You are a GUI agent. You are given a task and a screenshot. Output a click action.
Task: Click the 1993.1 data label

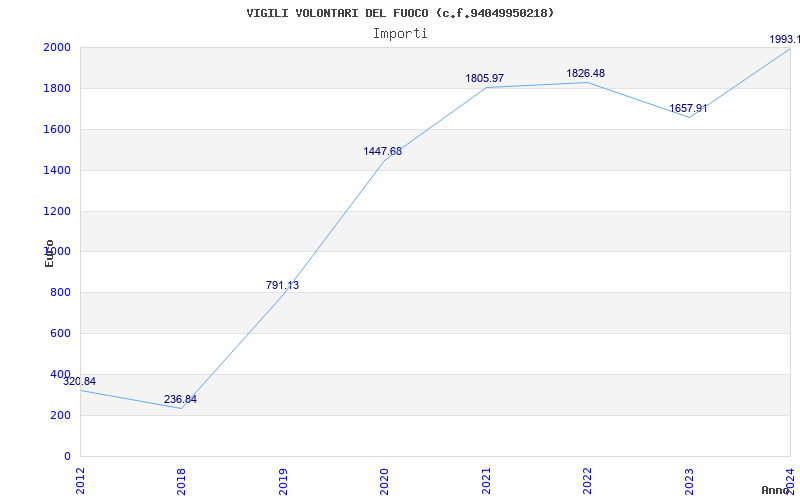(x=784, y=39)
